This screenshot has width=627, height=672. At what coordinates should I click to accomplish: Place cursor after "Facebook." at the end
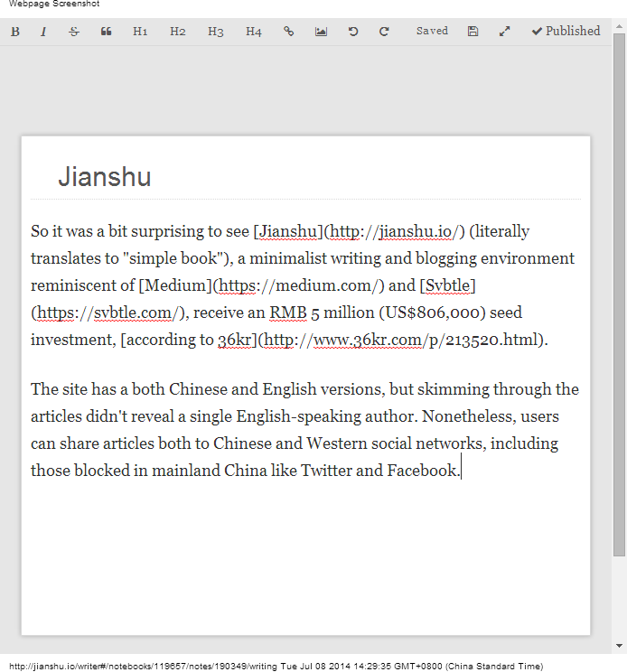[461, 471]
